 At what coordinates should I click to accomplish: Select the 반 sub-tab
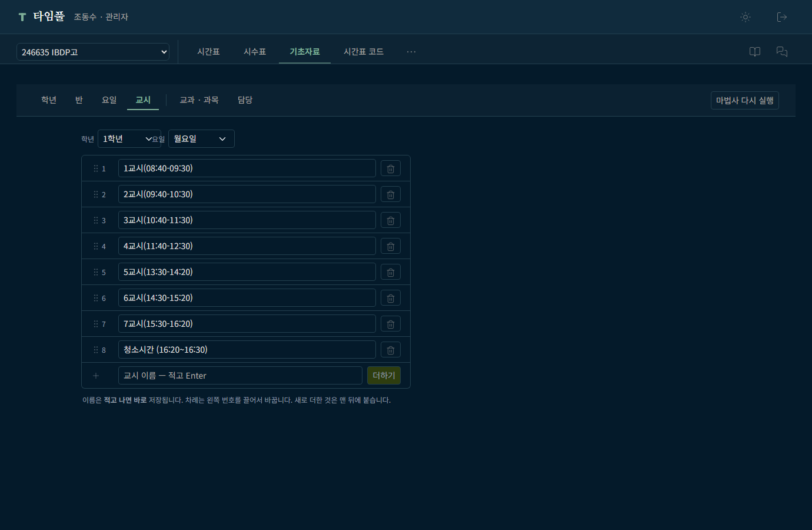point(79,100)
